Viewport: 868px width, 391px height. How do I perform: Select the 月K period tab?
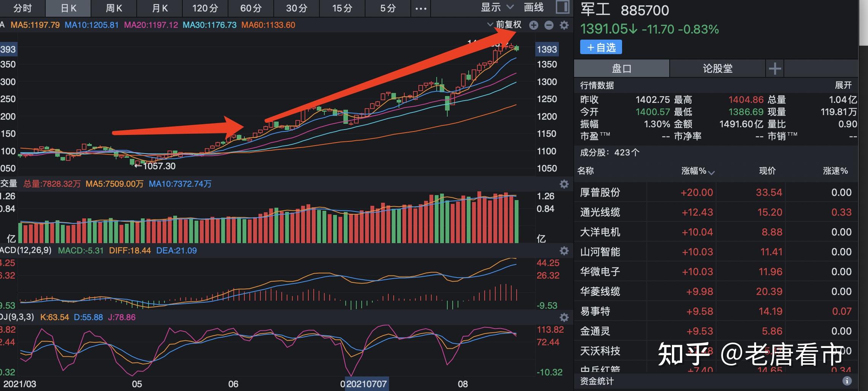pos(160,8)
